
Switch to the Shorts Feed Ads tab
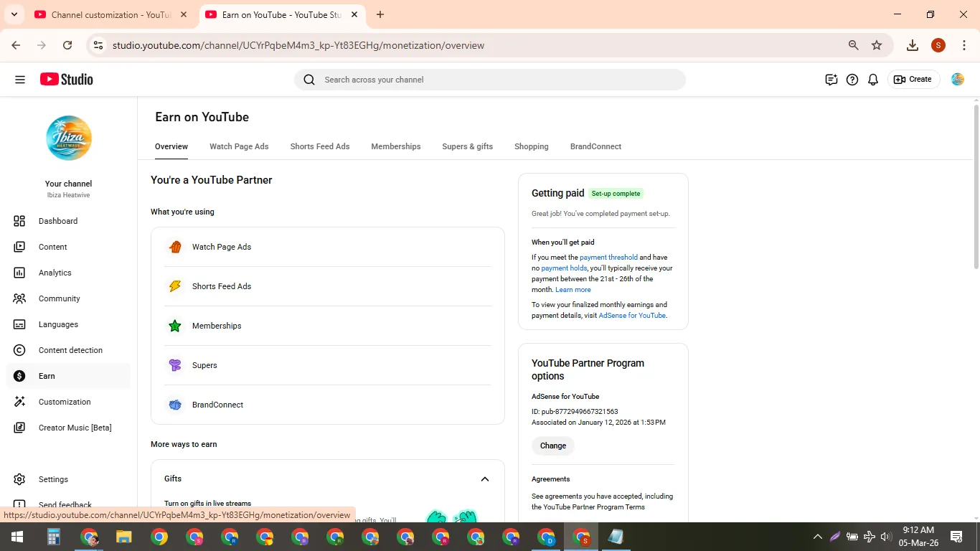(320, 146)
